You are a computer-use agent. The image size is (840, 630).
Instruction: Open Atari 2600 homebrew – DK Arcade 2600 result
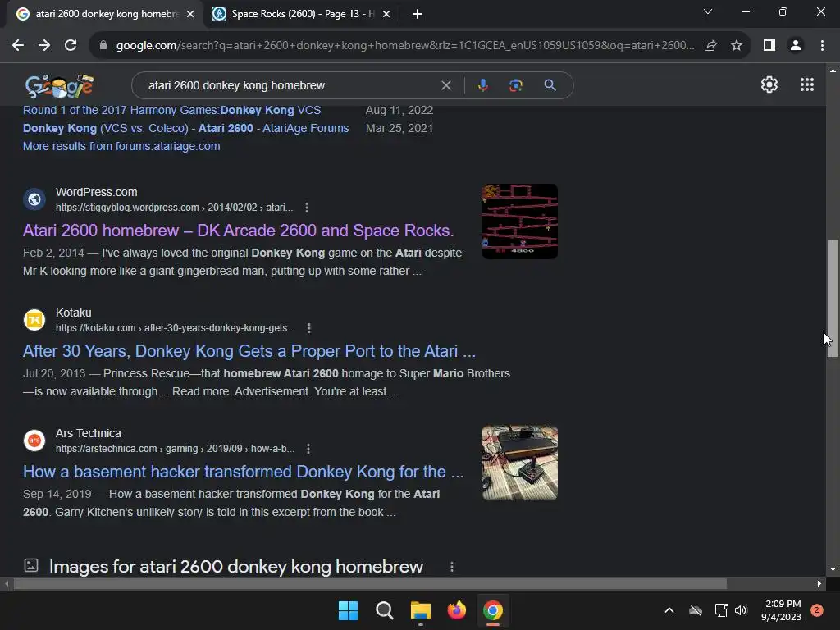click(239, 231)
